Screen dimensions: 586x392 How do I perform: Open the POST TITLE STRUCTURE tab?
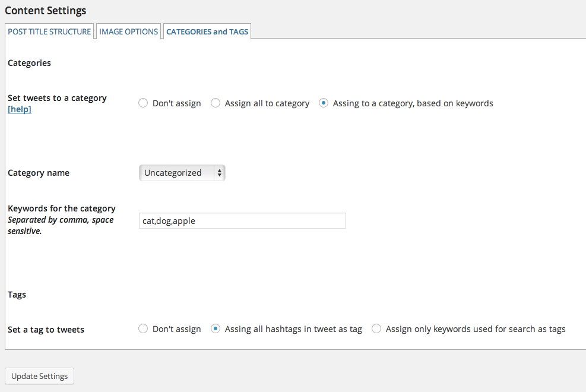coord(49,31)
